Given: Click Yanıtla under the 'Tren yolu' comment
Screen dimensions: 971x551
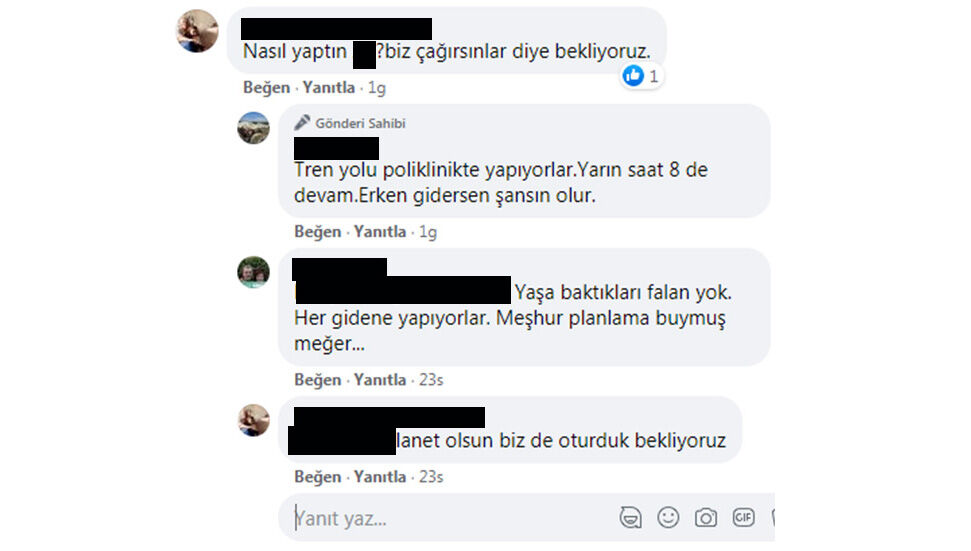Looking at the screenshot, I should point(380,232).
